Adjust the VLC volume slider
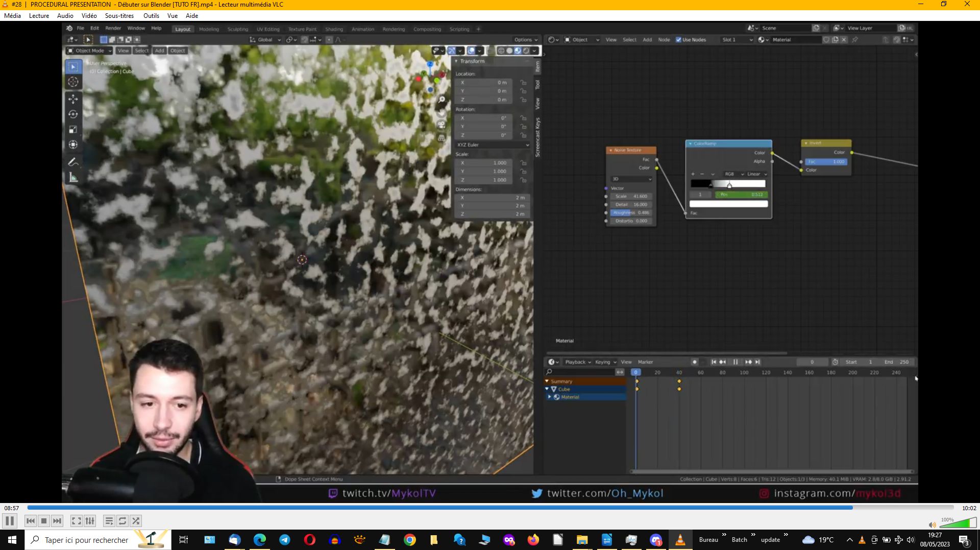Viewport: 980px width, 550px height. [958, 523]
